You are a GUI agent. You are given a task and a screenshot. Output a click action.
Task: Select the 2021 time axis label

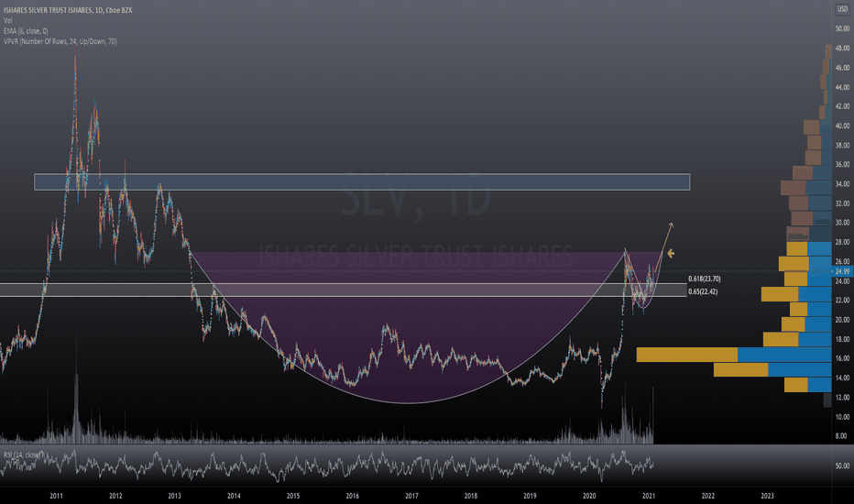[649, 496]
